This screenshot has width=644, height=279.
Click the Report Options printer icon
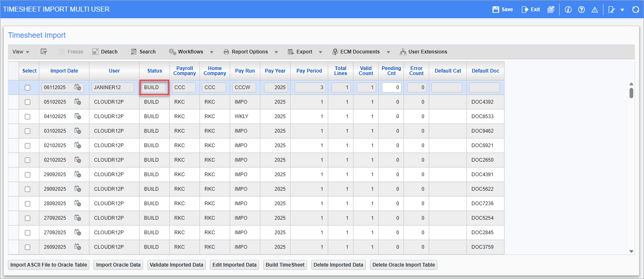(x=226, y=51)
